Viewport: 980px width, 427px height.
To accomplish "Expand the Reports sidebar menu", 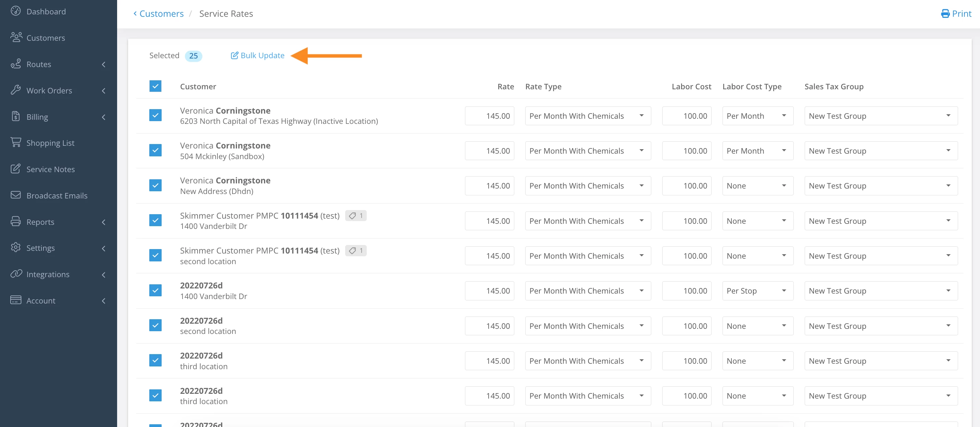I will click(40, 222).
